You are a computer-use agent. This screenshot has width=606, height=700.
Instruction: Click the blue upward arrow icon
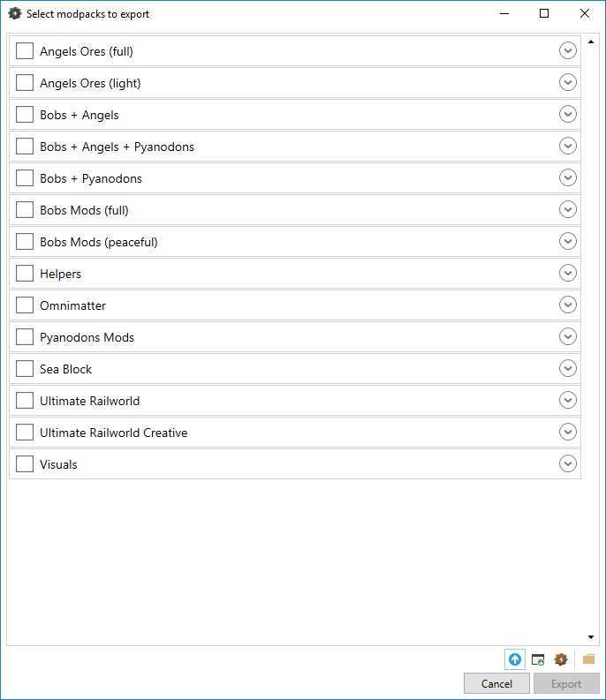click(x=515, y=659)
